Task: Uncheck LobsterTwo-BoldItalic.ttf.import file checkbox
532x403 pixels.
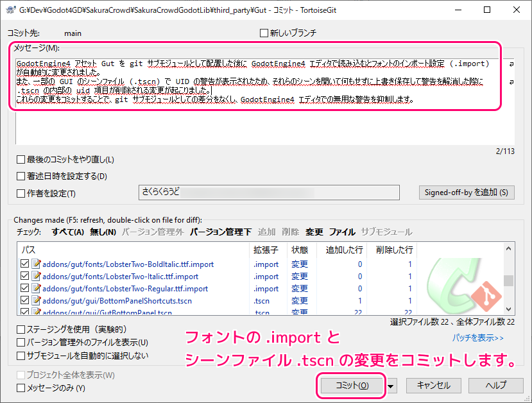Action: coord(24,264)
